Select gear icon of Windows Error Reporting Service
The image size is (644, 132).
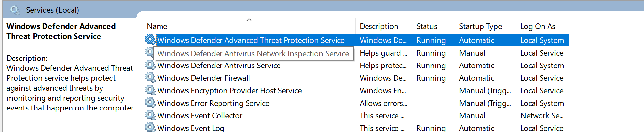(150, 103)
